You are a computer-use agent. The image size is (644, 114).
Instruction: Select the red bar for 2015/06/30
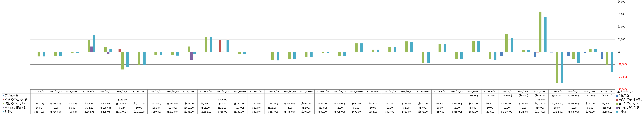(220, 46)
